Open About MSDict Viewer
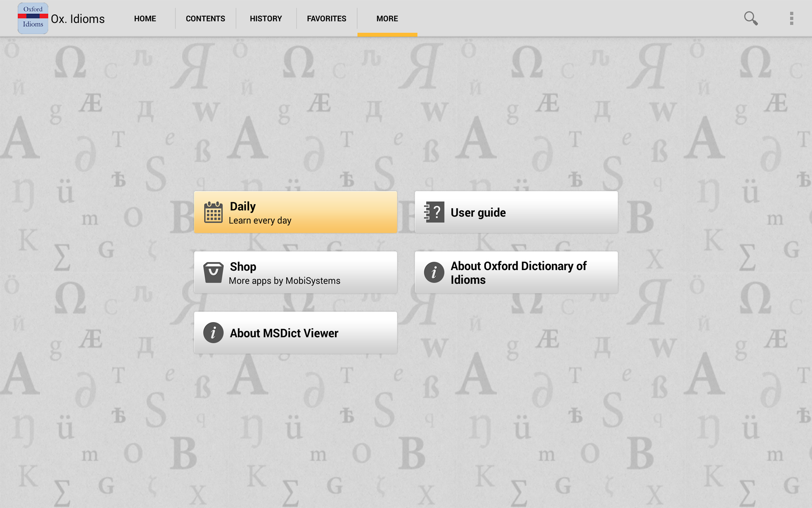This screenshot has height=508, width=812. pyautogui.click(x=295, y=333)
